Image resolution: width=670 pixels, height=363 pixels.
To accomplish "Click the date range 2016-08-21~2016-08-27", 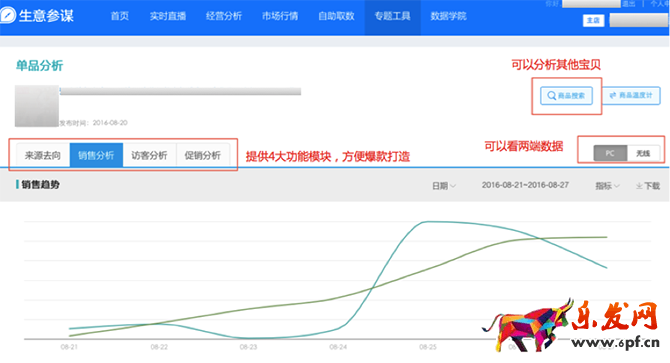I will pos(525,185).
